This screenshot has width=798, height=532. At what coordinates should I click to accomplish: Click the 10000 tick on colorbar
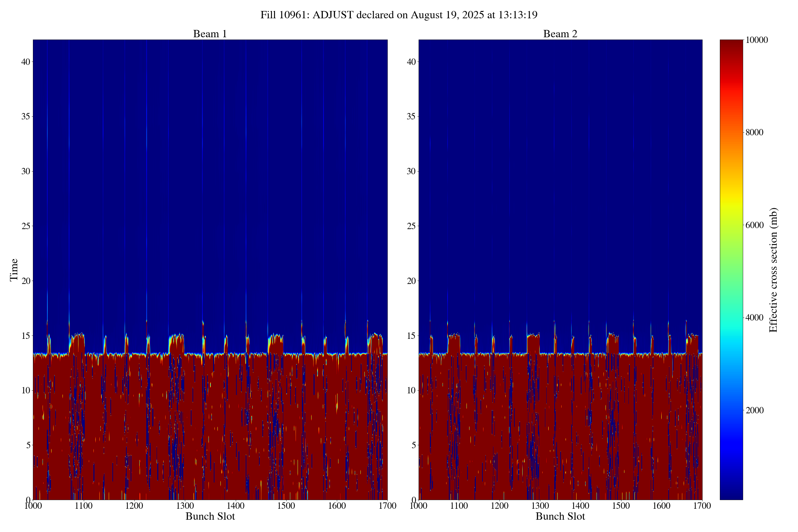pos(757,40)
